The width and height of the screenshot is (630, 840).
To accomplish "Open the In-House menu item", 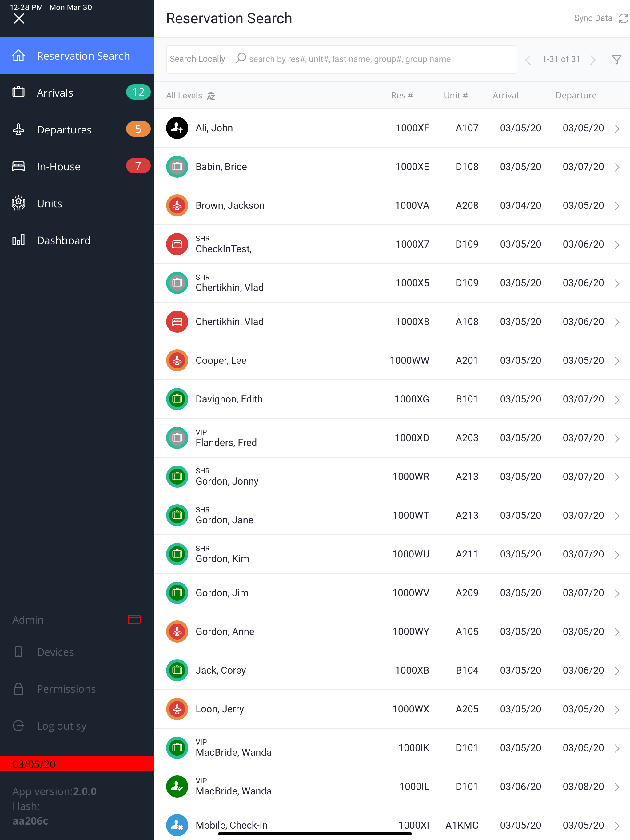I will (77, 166).
